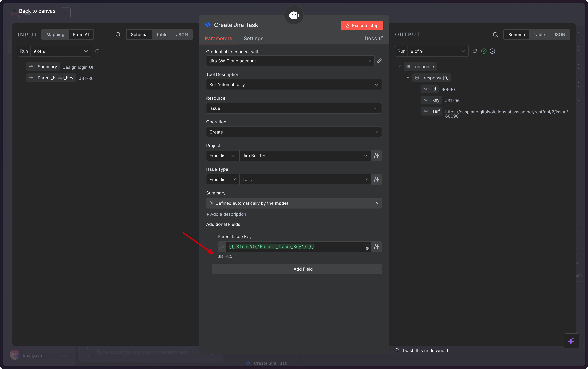
Task: Collapse the response[0] tree node
Action: pos(408,78)
